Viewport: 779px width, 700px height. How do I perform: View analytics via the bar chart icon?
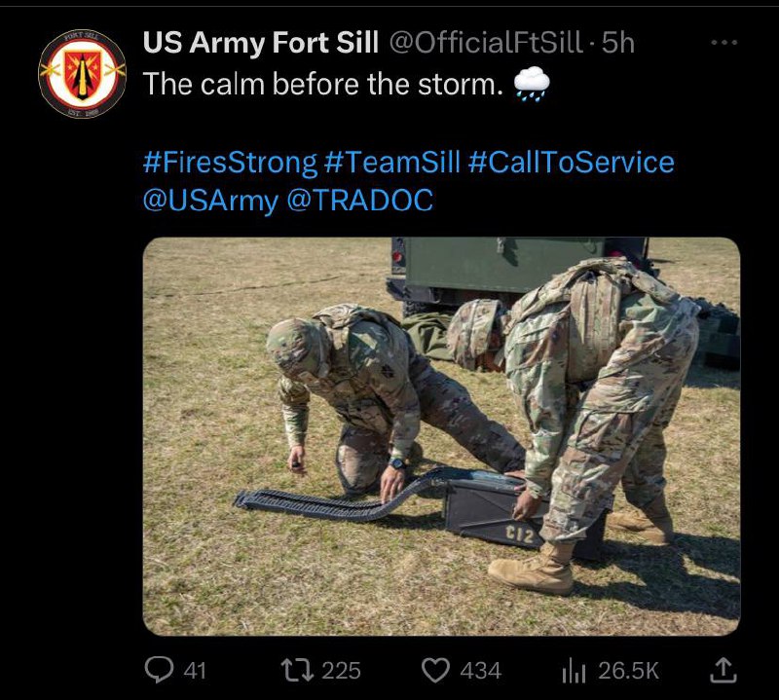tap(574, 671)
